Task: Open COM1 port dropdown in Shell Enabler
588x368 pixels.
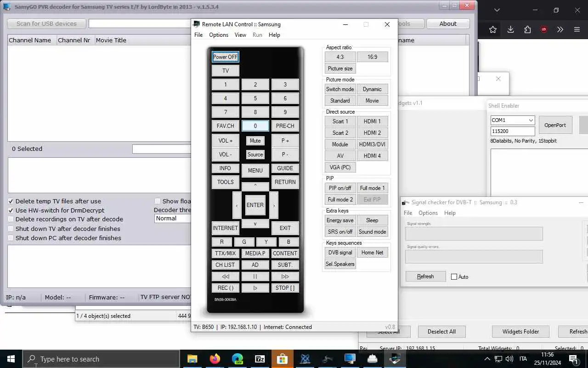Action: 531,120
